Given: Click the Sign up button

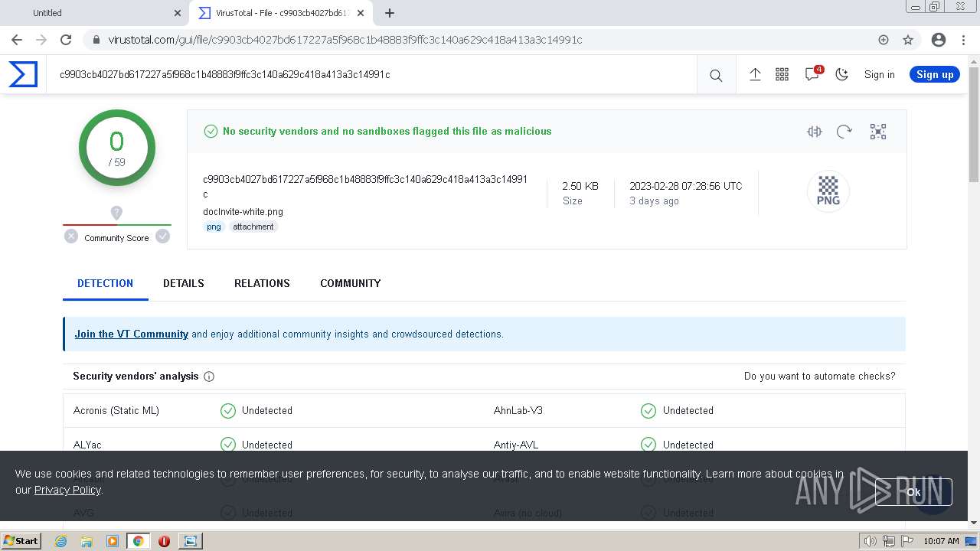Looking at the screenshot, I should (x=935, y=74).
